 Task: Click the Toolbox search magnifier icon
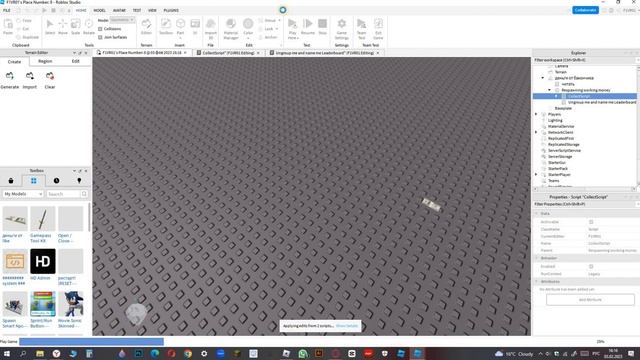pos(84,194)
